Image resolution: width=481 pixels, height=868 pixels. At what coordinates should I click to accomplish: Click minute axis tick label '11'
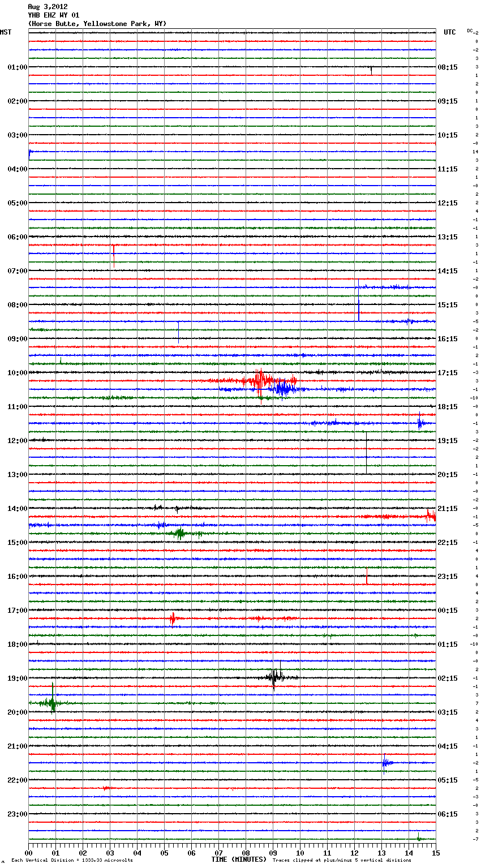point(327,853)
